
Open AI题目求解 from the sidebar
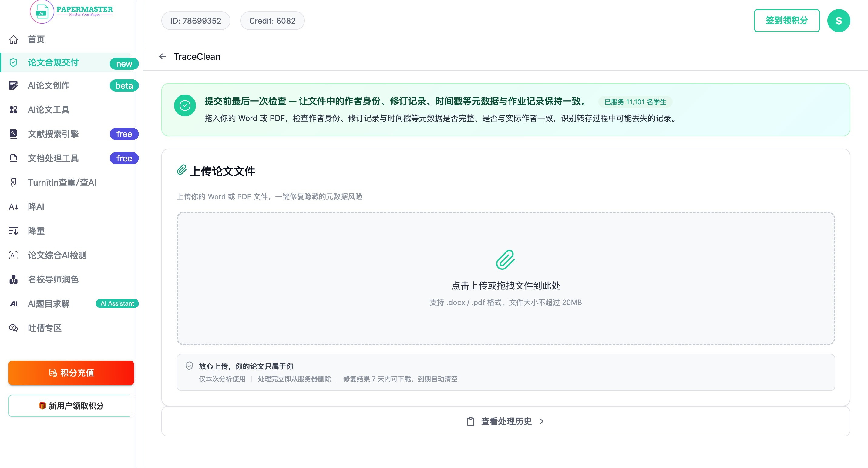tap(49, 304)
